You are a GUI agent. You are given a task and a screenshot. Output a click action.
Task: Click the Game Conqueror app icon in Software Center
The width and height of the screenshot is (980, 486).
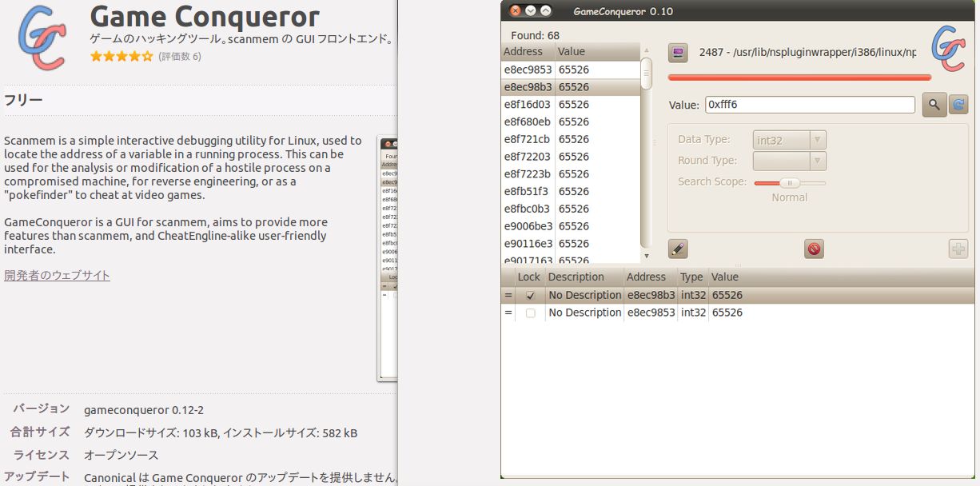tap(42, 37)
